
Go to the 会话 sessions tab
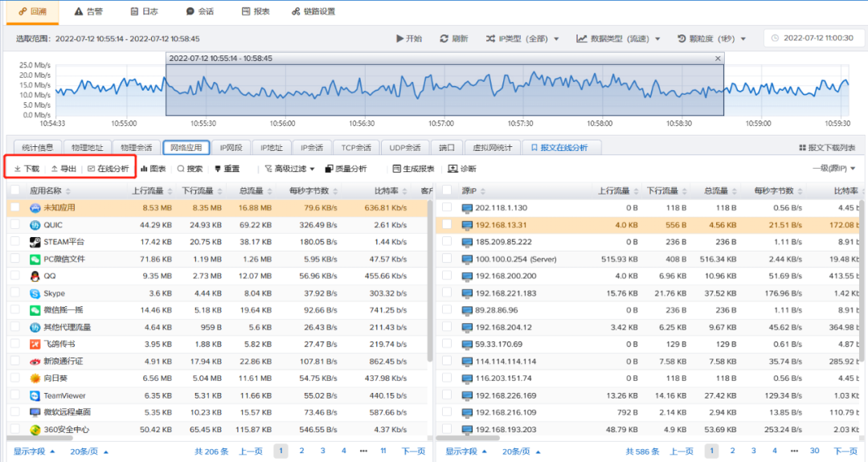coord(200,11)
